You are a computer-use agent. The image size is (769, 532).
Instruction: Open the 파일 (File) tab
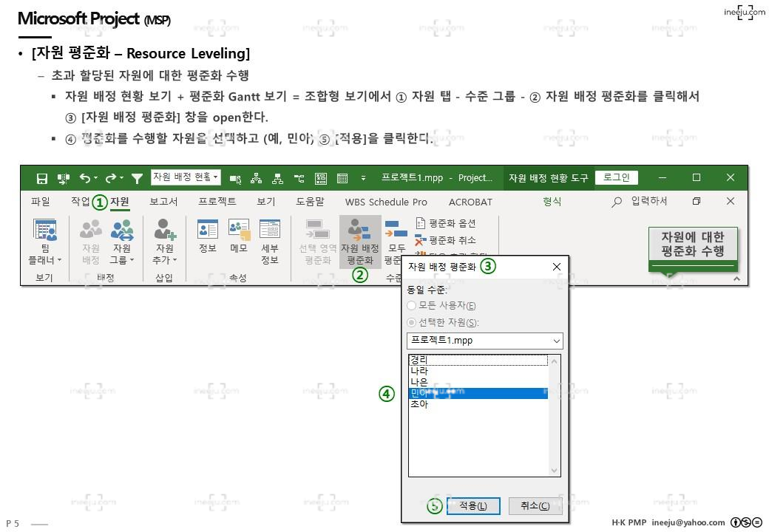[40, 202]
